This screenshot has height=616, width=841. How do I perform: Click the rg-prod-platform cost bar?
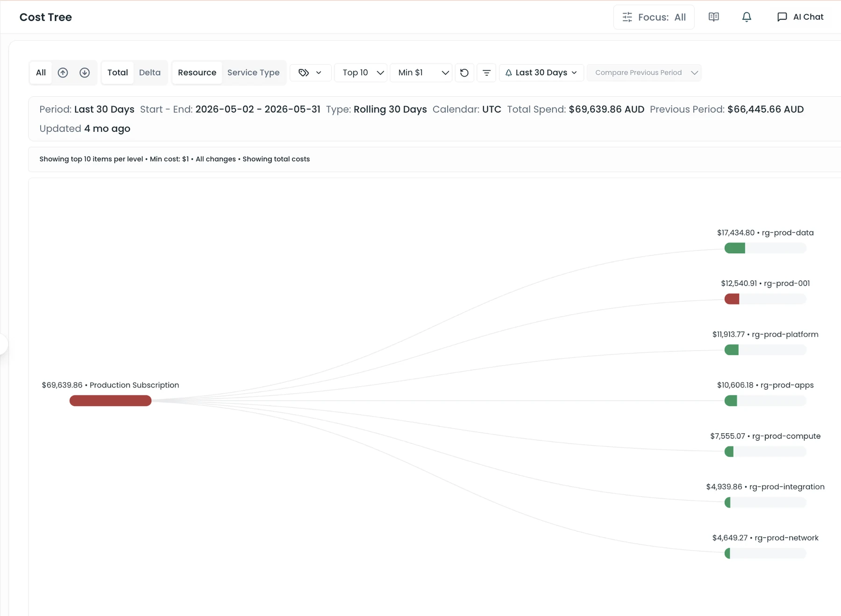click(x=765, y=350)
